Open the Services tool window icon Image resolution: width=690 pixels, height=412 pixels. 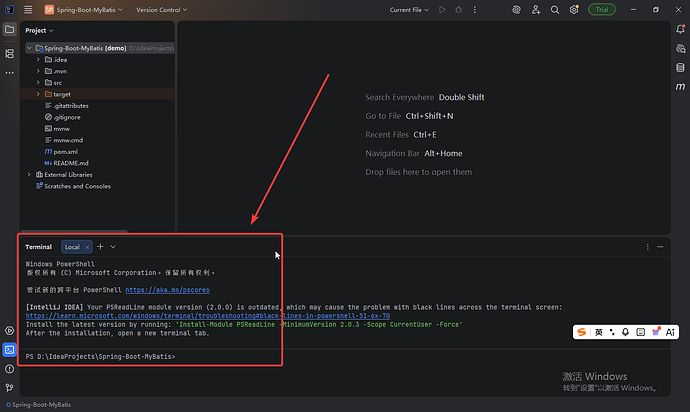click(x=9, y=331)
